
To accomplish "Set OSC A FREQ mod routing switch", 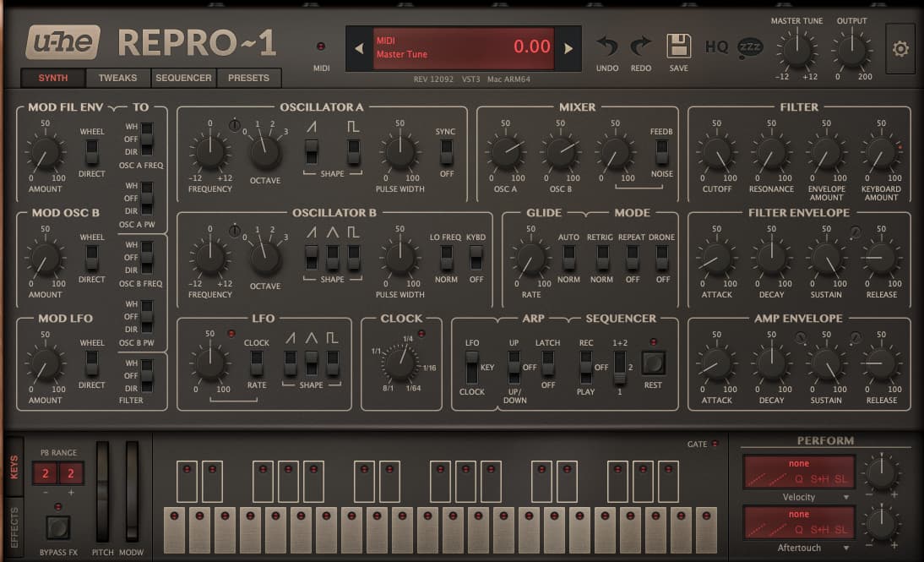I will tap(146, 139).
